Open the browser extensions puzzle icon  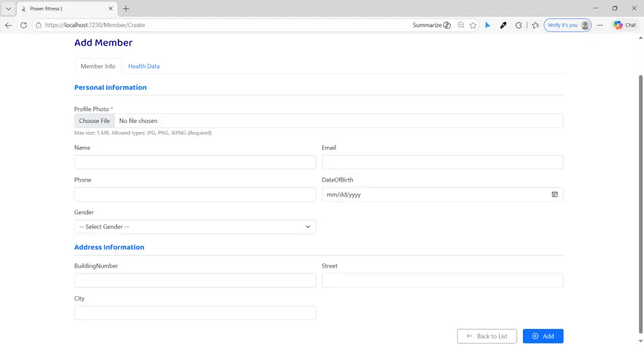(x=518, y=25)
